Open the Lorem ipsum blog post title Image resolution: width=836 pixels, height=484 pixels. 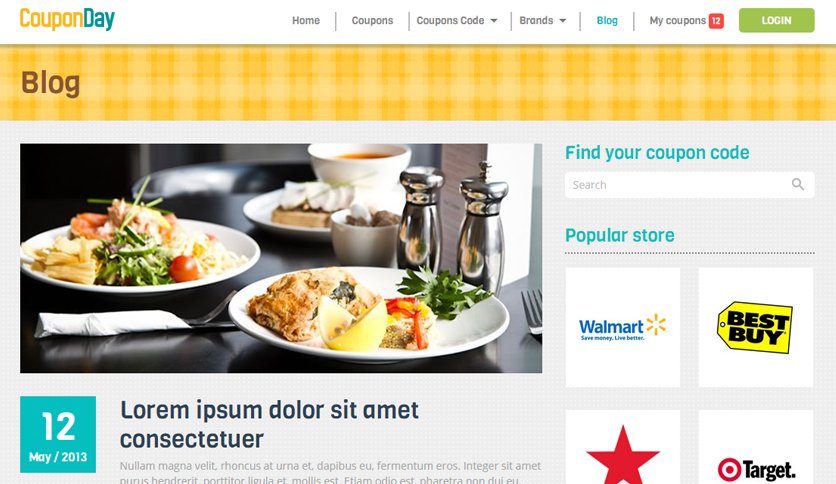click(x=269, y=425)
